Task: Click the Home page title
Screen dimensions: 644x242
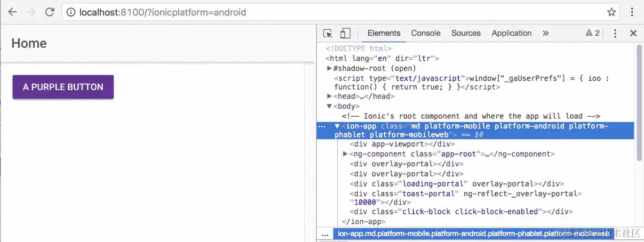Action: click(29, 43)
